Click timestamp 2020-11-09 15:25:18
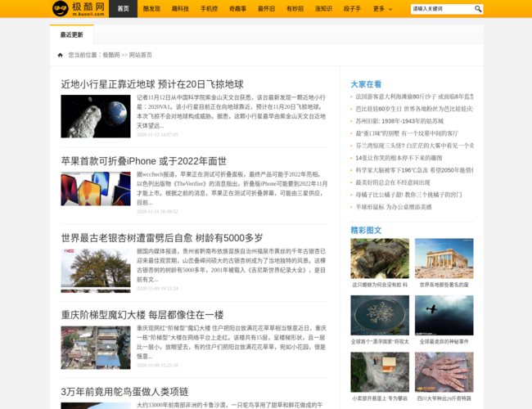Screen dimensions: 532x409 click(x=157, y=366)
